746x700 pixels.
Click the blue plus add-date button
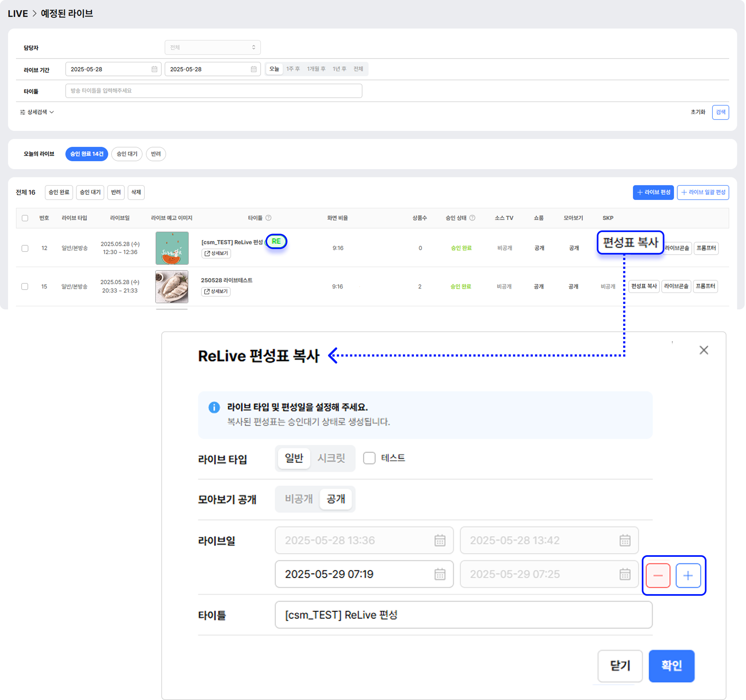688,575
